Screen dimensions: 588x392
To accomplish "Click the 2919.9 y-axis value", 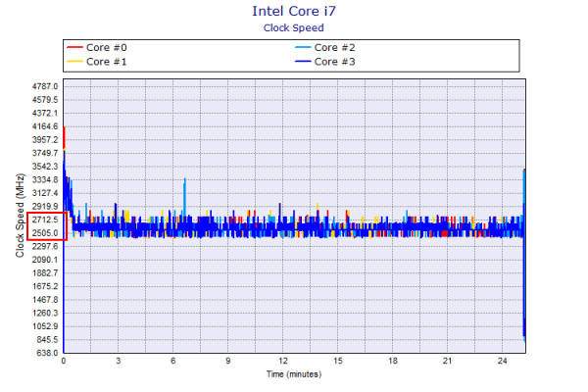I will pos(45,207).
